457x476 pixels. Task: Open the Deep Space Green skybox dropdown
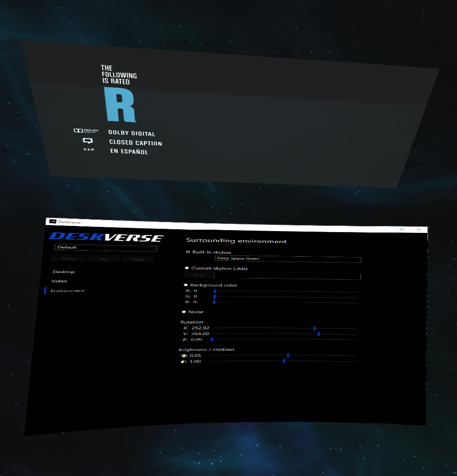click(x=288, y=259)
